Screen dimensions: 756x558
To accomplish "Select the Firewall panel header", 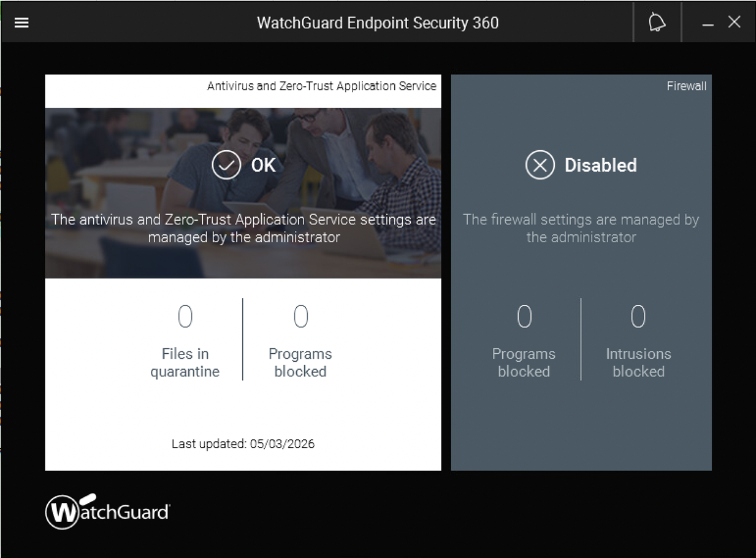I will pyautogui.click(x=686, y=86).
